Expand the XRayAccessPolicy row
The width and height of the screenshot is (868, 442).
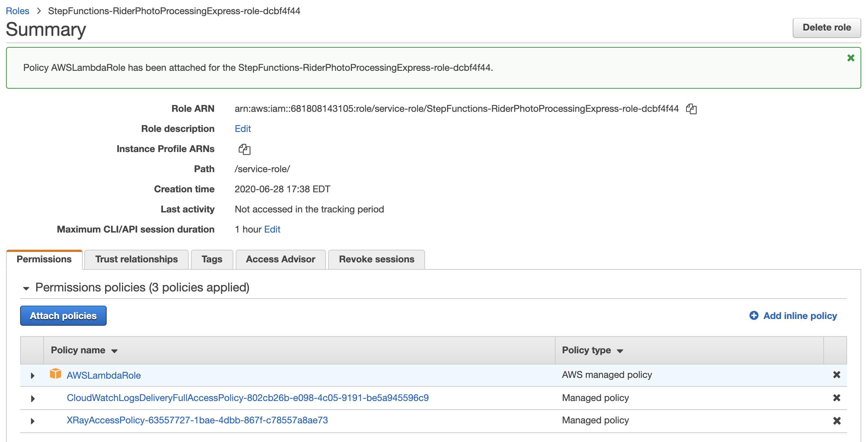click(32, 421)
